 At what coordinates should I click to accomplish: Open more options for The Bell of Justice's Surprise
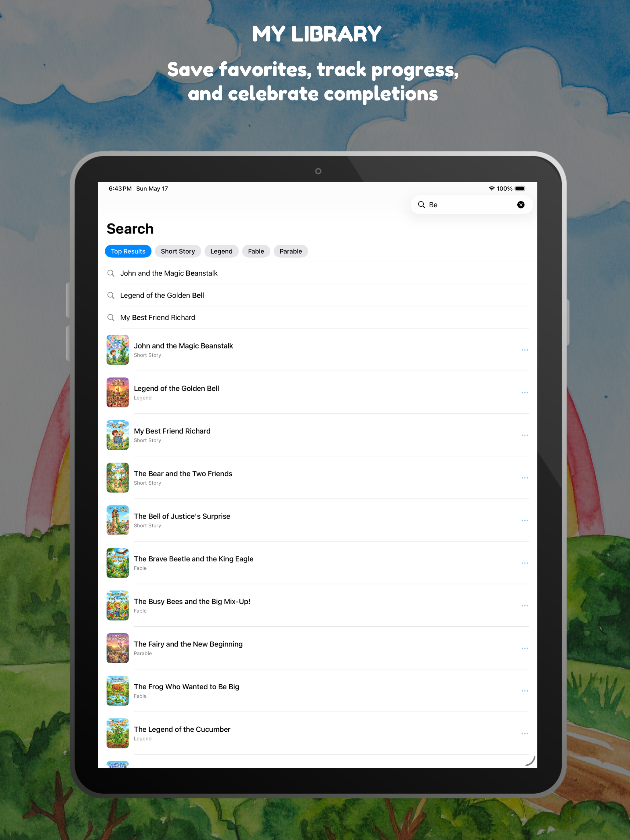[524, 520]
